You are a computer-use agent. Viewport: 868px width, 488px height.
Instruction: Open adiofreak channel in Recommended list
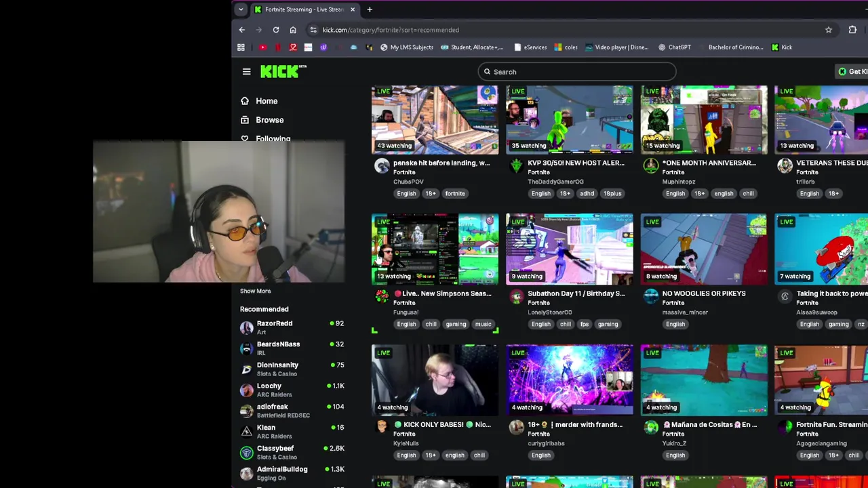click(292, 411)
